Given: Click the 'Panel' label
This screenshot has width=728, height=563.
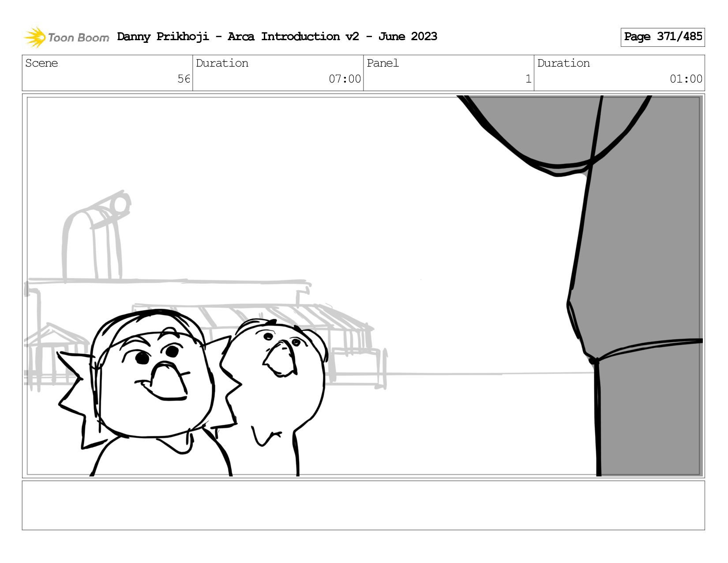Looking at the screenshot, I should (x=383, y=63).
